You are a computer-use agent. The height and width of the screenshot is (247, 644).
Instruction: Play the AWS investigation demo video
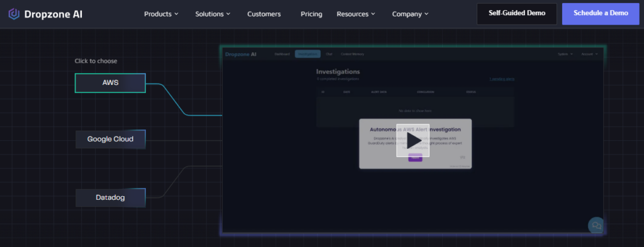413,140
